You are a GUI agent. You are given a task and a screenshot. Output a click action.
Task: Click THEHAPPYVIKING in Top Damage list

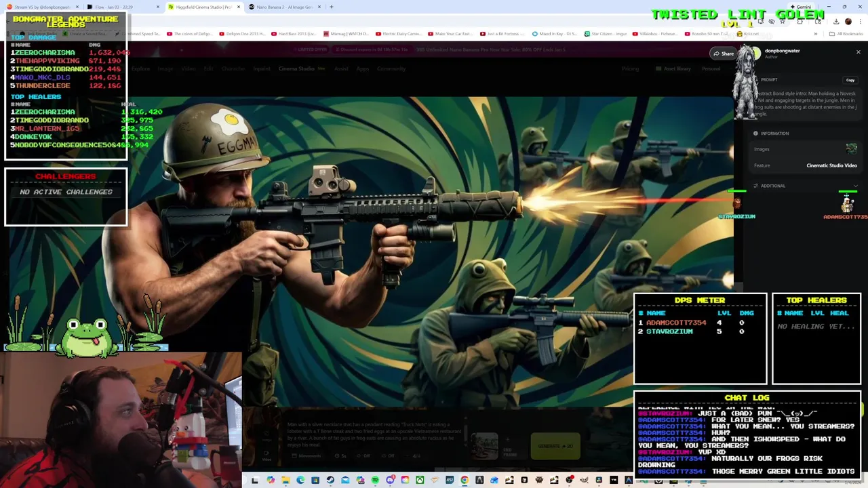coord(47,60)
